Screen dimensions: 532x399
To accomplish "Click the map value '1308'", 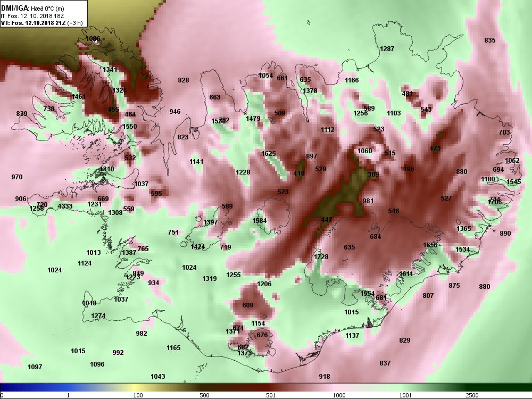I will [x=115, y=213].
